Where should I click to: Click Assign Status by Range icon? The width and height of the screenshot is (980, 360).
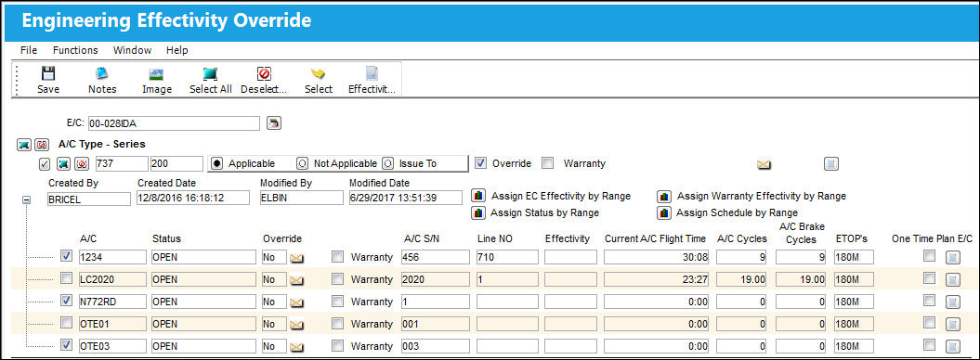tap(478, 212)
